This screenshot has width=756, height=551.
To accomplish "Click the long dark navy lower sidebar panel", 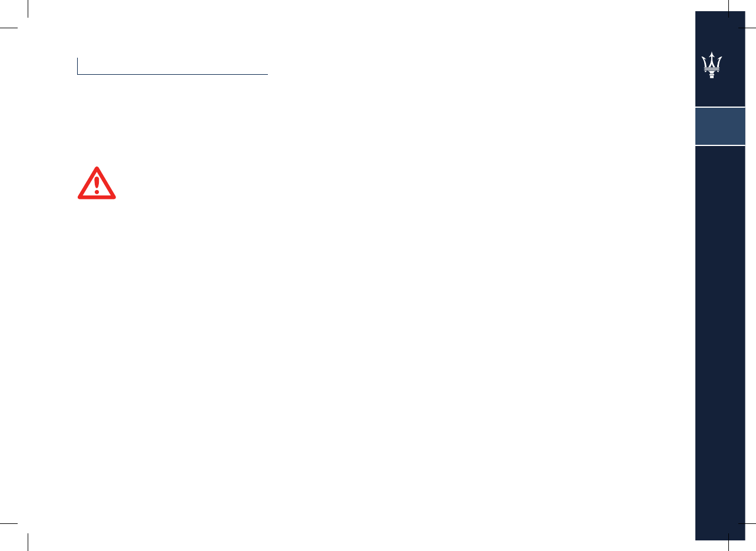I will click(720, 343).
